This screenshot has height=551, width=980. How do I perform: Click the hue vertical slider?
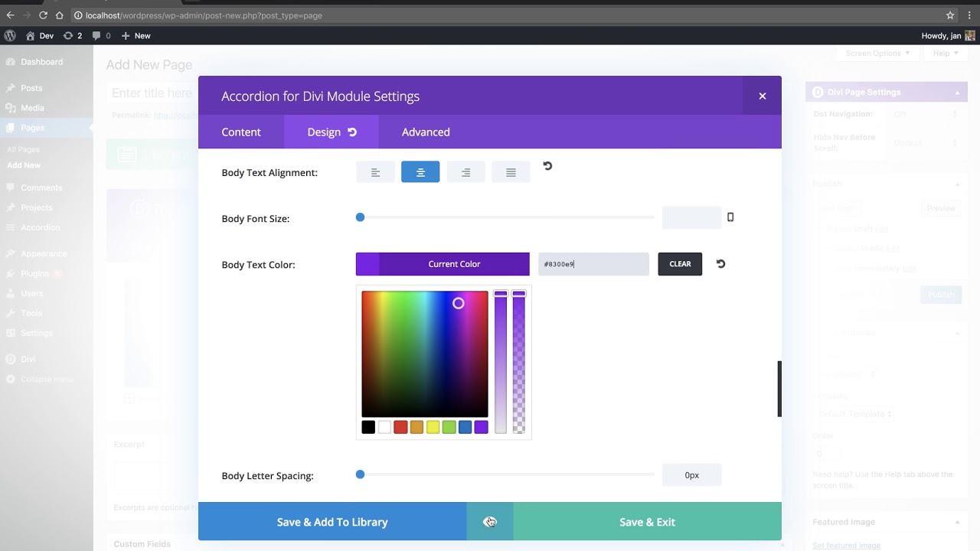(x=501, y=362)
